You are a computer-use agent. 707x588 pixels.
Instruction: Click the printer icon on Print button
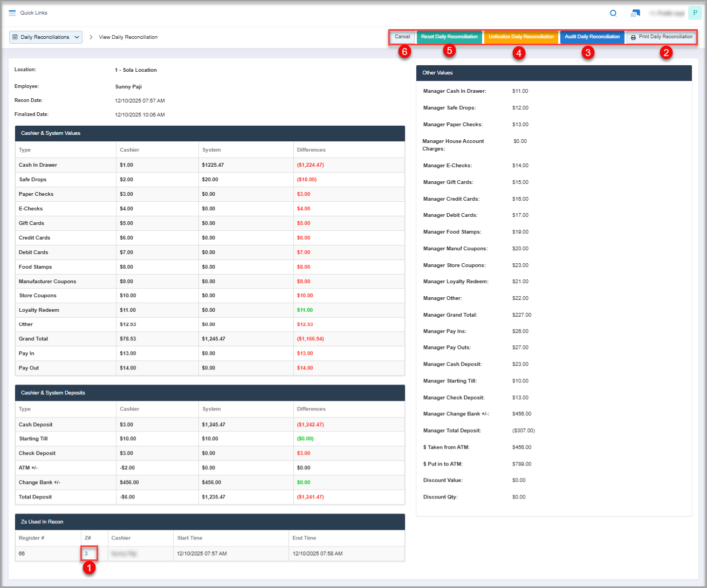pyautogui.click(x=633, y=37)
